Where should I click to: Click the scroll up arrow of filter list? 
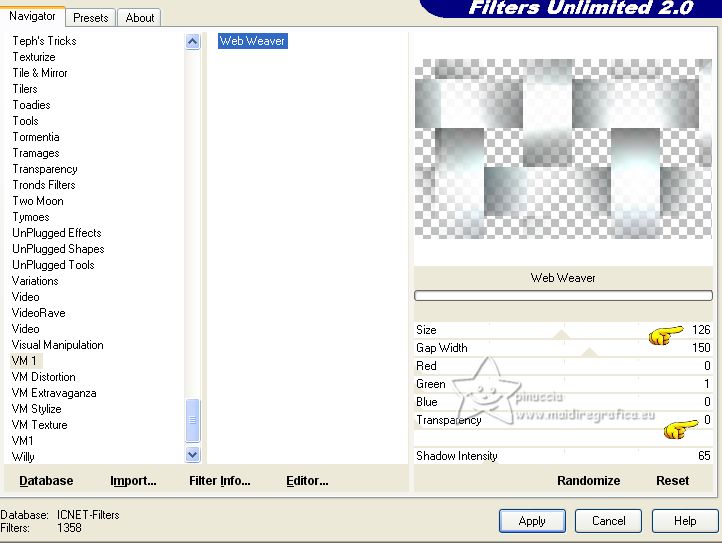tap(192, 42)
